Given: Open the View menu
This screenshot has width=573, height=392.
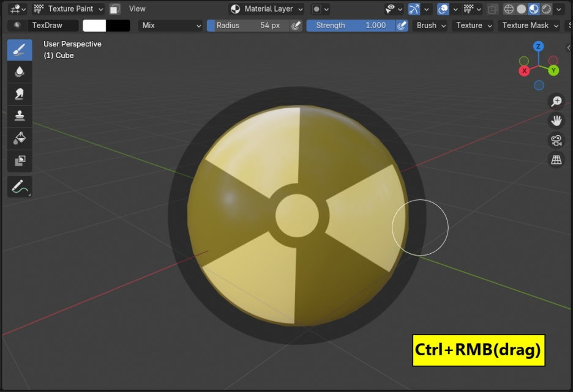Looking at the screenshot, I should tap(137, 9).
